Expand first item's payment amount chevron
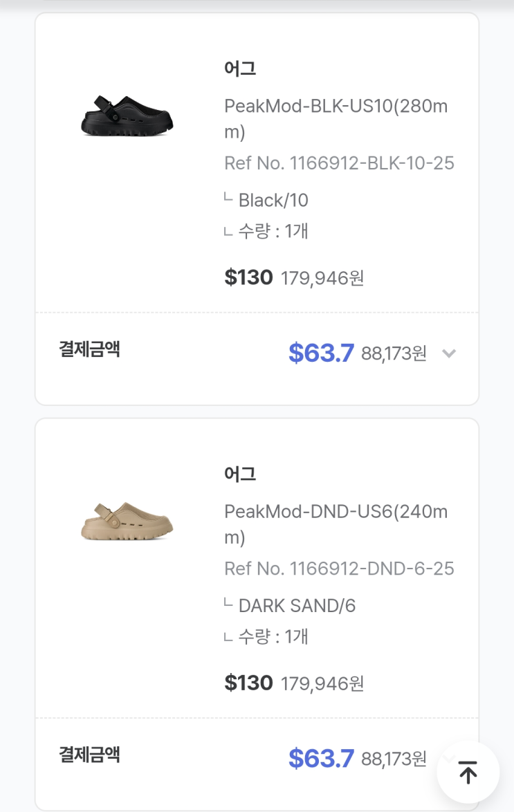 coord(449,354)
